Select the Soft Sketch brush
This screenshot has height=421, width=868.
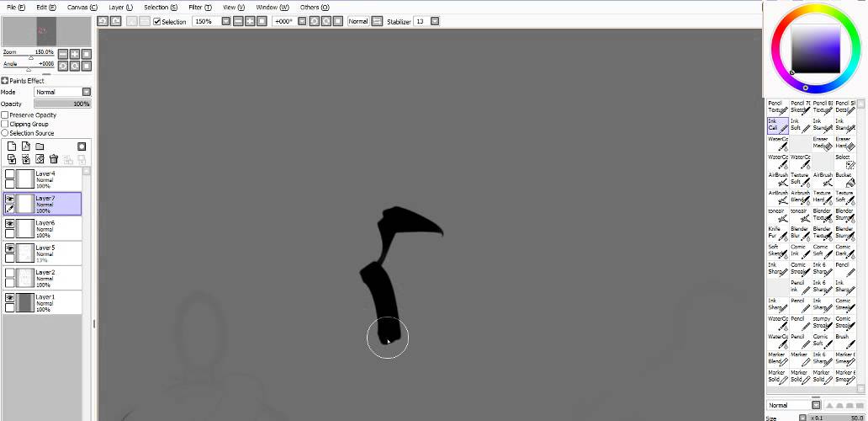pos(778,251)
